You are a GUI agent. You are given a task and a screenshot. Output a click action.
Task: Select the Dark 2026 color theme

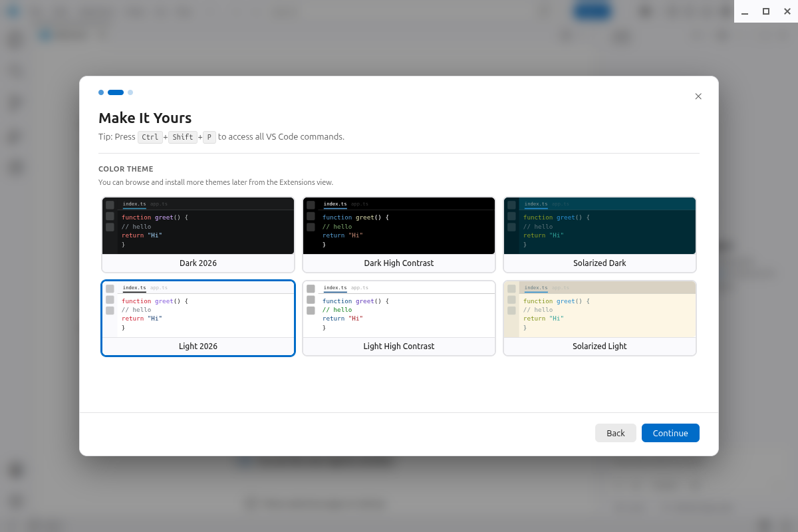(198, 235)
